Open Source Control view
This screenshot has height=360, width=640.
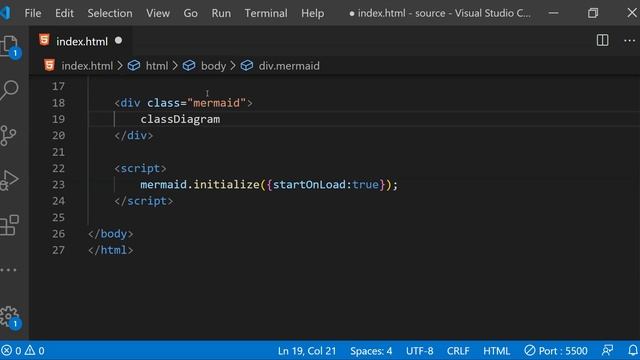pos(8,135)
